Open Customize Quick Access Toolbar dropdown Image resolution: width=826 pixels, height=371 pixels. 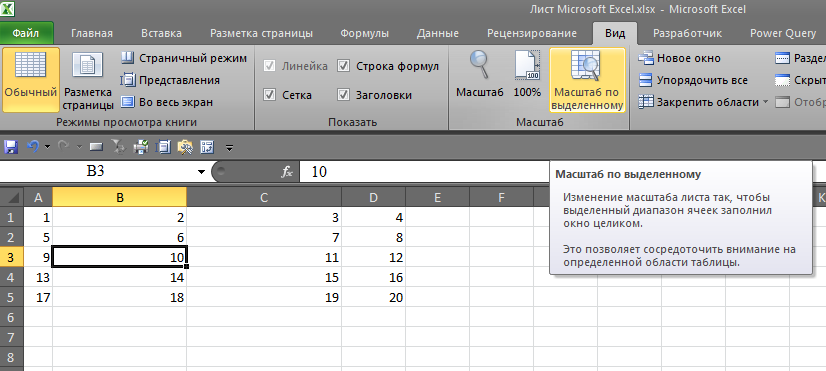229,147
